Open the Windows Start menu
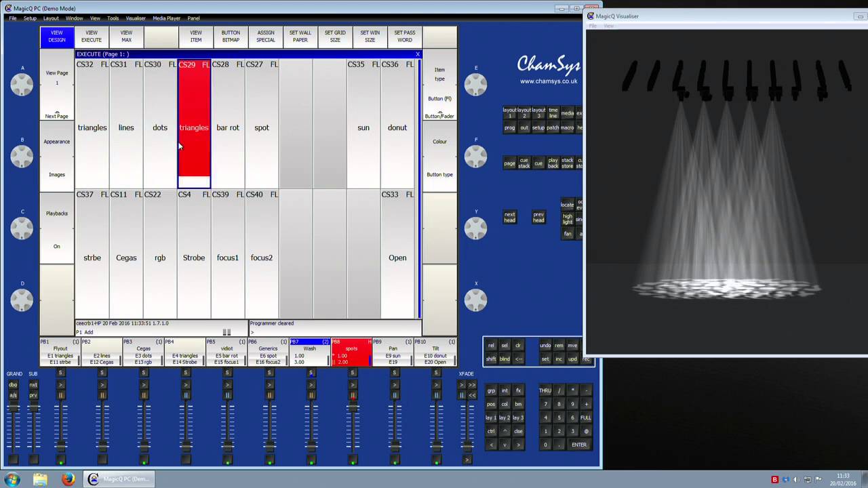 12,479
